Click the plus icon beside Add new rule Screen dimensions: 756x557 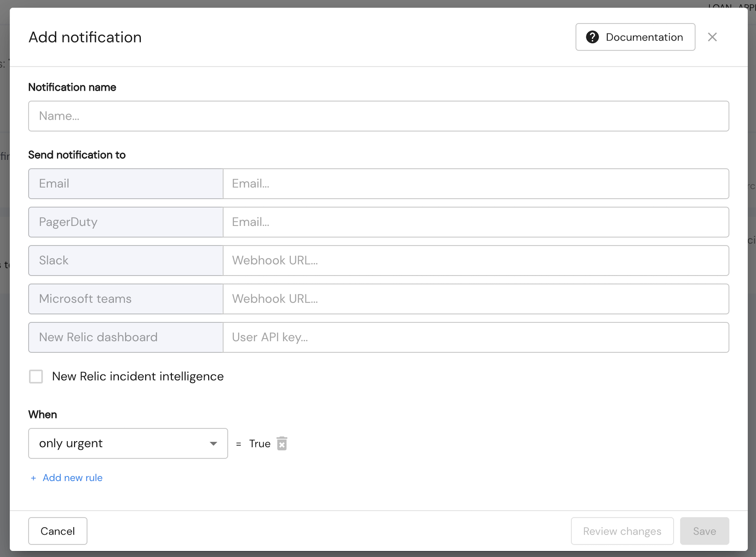[x=34, y=478]
